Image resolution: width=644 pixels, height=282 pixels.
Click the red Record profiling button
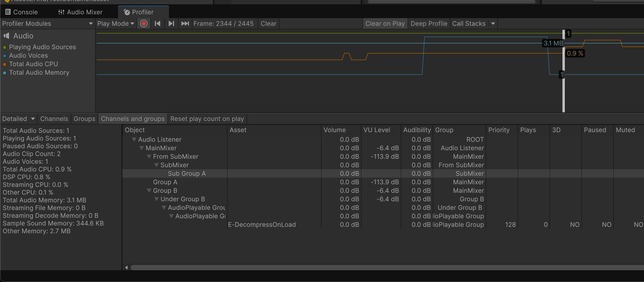click(x=144, y=24)
